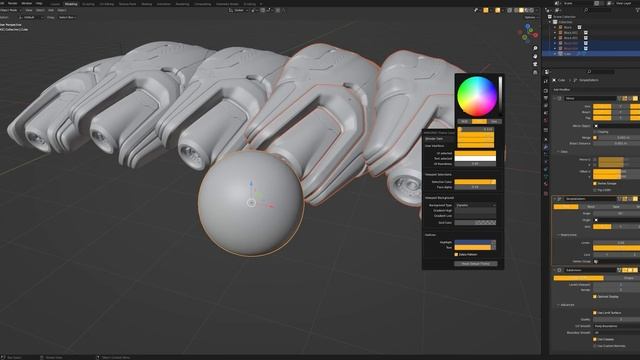Viewport: 640px width, 360px height.
Task: Open the Texture properties tab
Action: click(x=546, y=193)
